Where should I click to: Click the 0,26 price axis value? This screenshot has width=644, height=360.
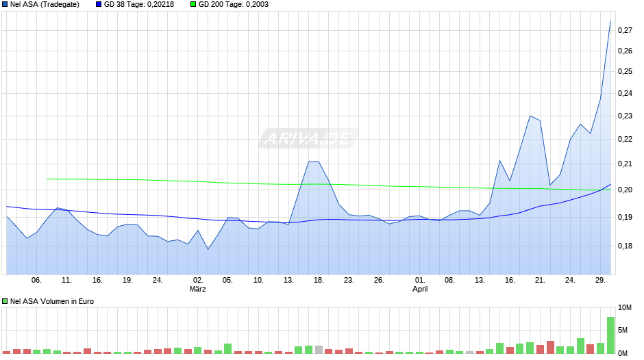(x=625, y=51)
